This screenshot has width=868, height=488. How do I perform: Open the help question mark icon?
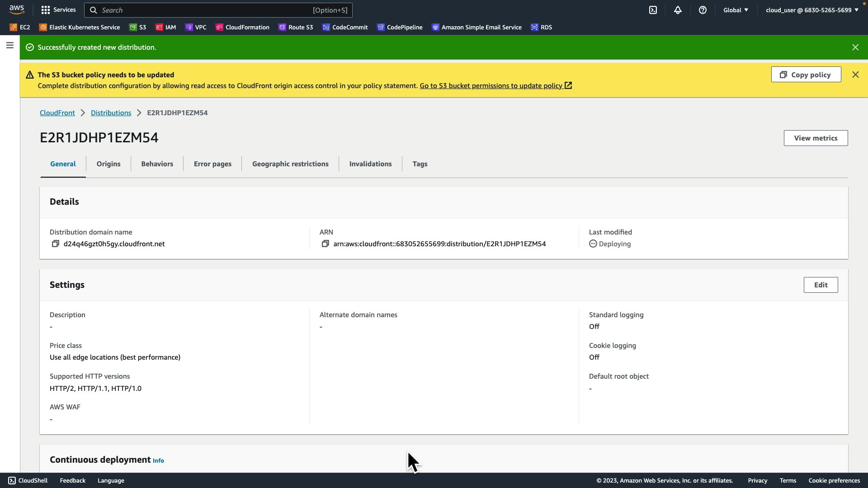coord(703,10)
